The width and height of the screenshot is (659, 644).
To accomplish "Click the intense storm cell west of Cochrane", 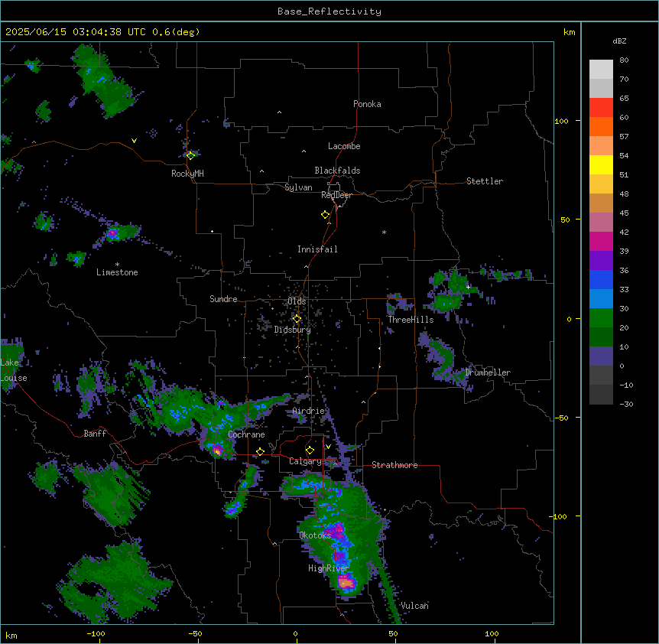I will click(x=217, y=451).
